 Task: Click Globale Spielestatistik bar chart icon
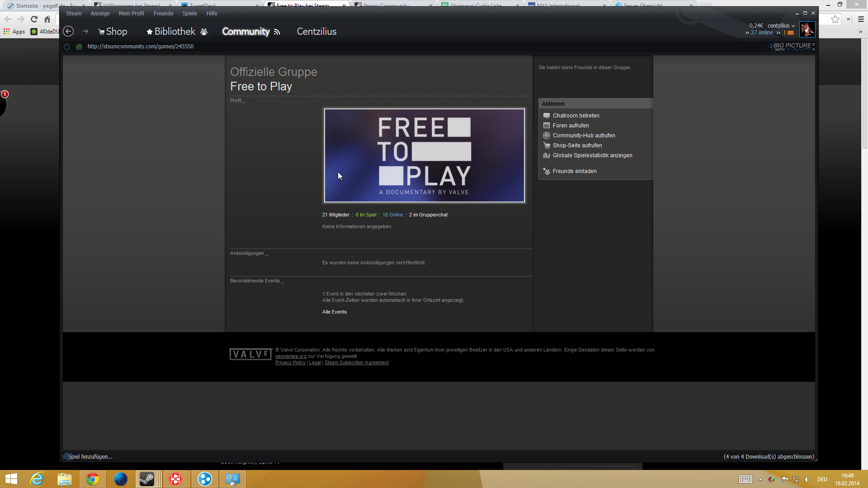pos(547,155)
